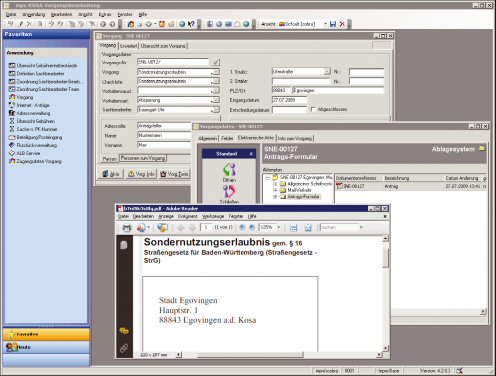
Task: Click the fit-page icon in Adobe Reader toolbar
Action: click(x=308, y=228)
